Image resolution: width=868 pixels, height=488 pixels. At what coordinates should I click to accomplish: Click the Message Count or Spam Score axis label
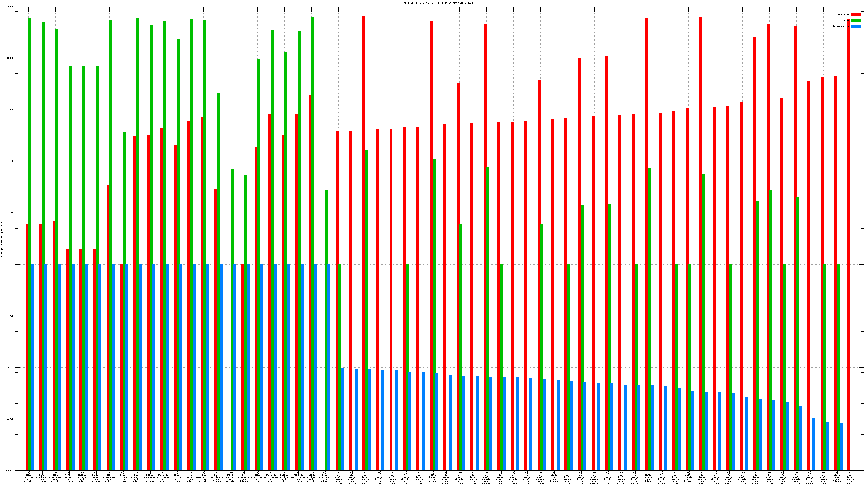pyautogui.click(x=2, y=239)
